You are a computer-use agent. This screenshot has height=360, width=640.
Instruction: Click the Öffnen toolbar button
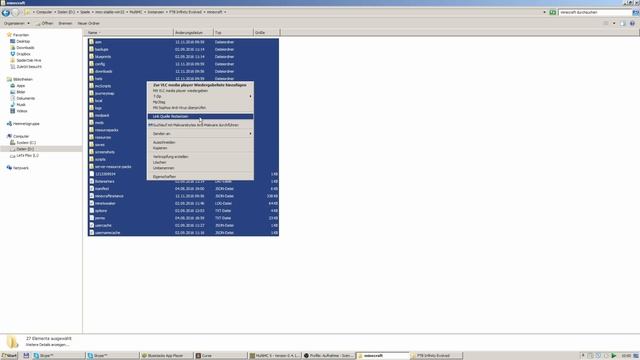coord(44,23)
